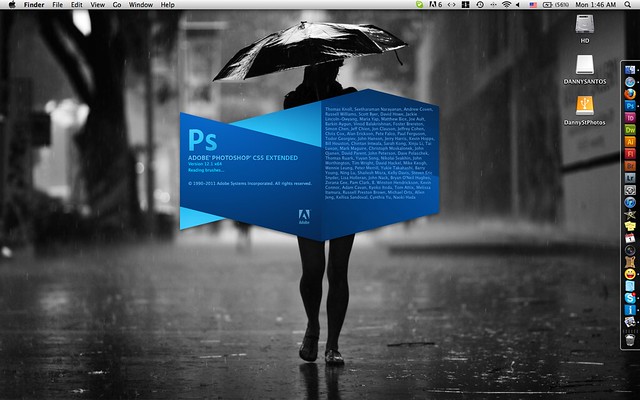Click the copyright Adobe Systems line

[250, 183]
